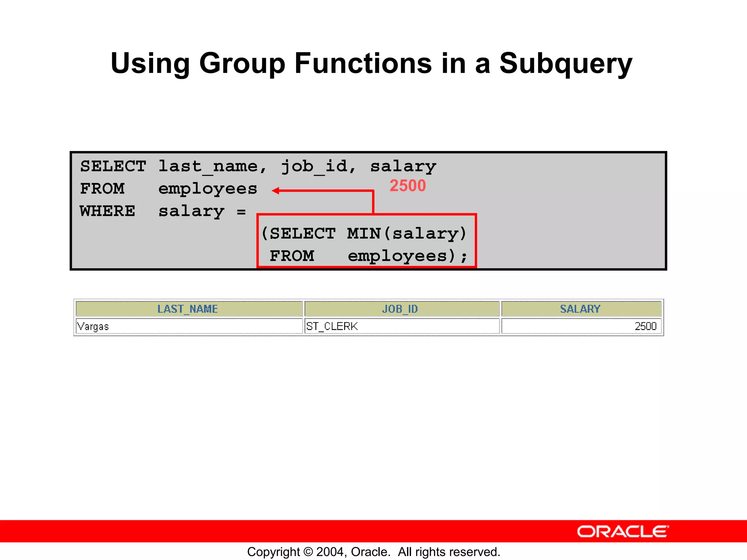Click the copyright notice text
This screenshot has height=560, width=747.
point(373,552)
